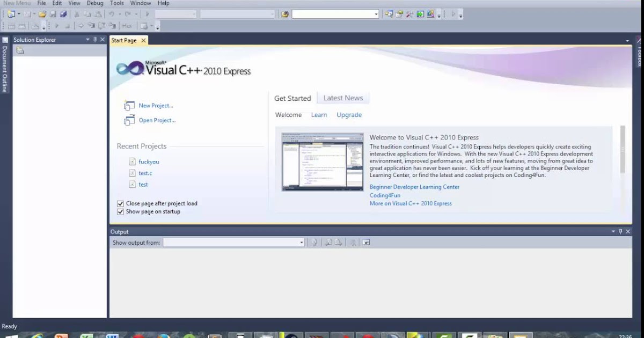The height and width of the screenshot is (338, 644).
Task: Open the Properties Window toolbar icon
Action: click(399, 14)
